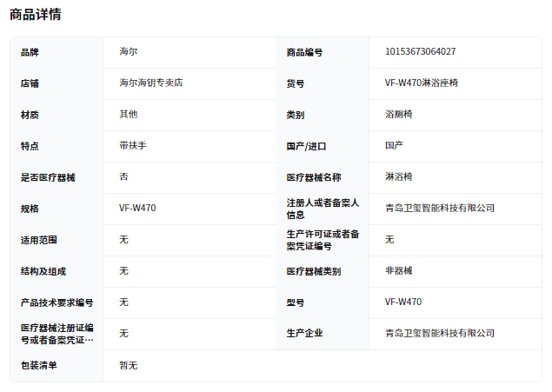Click the 类别 label
The image size is (552, 392).
point(296,115)
